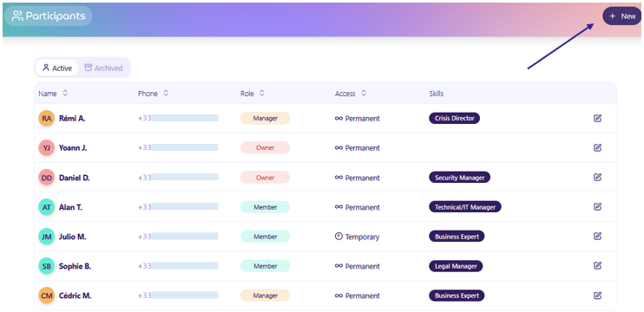
Task: Edit Julio M.'s participant entry
Action: tap(598, 236)
